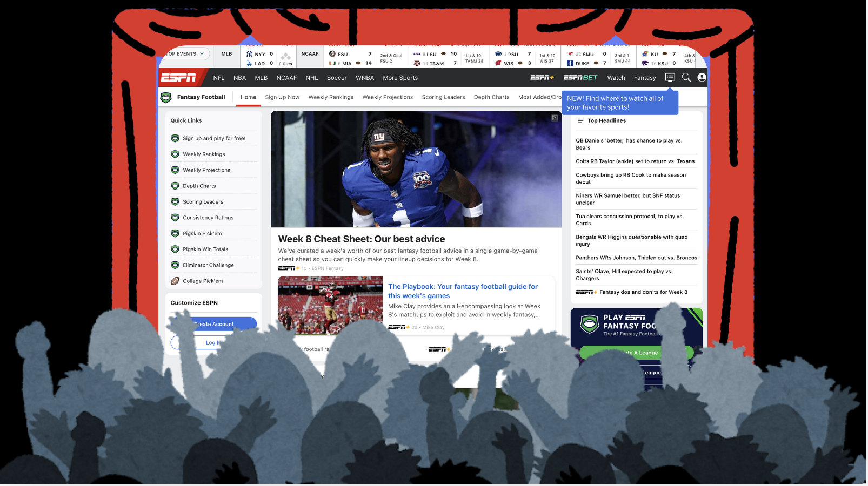Screen dimensions: 868x486
Task: Open the NFL menu
Action: (x=219, y=78)
